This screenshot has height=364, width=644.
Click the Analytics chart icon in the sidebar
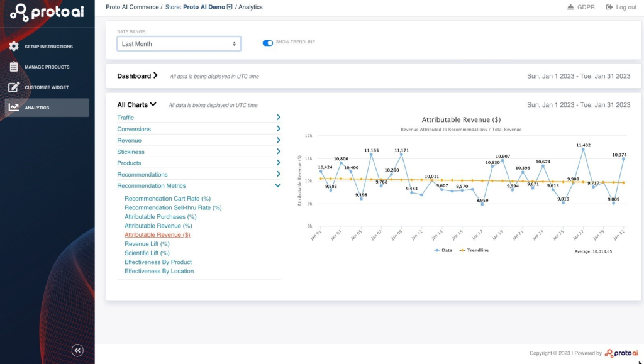click(14, 107)
